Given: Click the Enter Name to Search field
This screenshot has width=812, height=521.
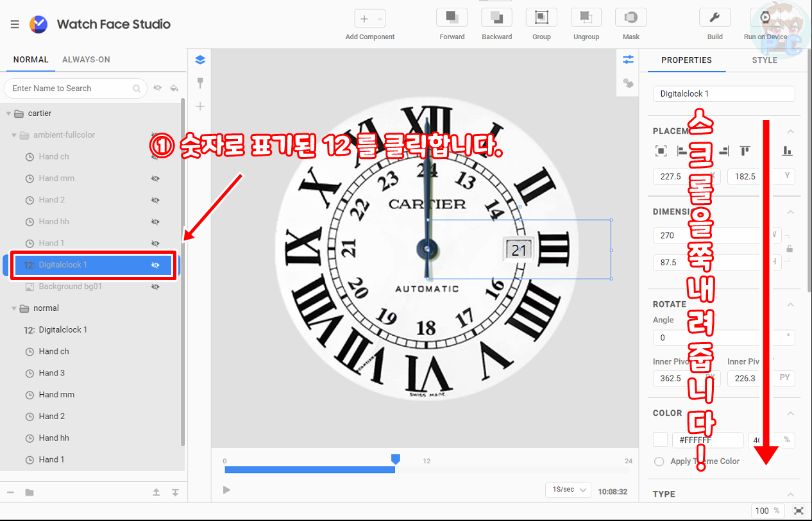Looking at the screenshot, I should pyautogui.click(x=74, y=88).
